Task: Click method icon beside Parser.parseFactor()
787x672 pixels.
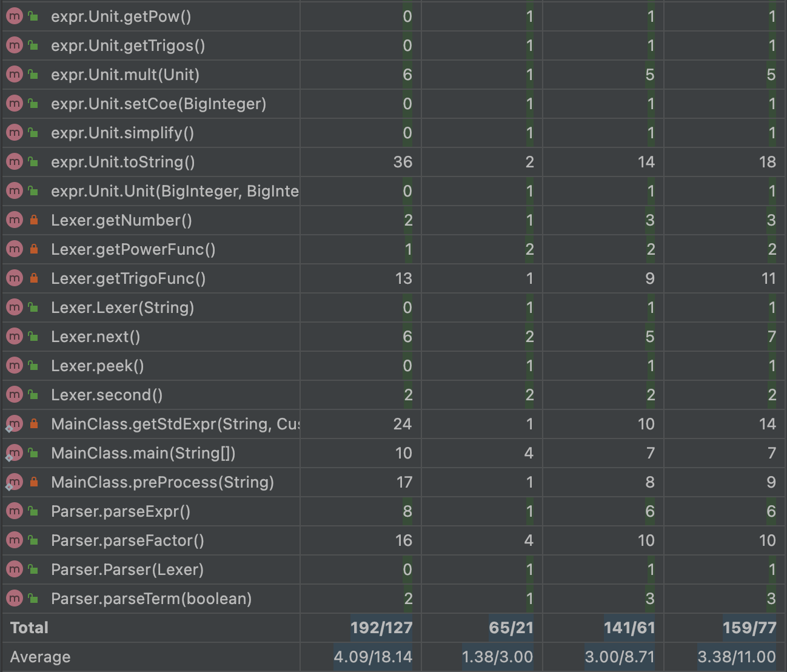Action: (x=14, y=540)
